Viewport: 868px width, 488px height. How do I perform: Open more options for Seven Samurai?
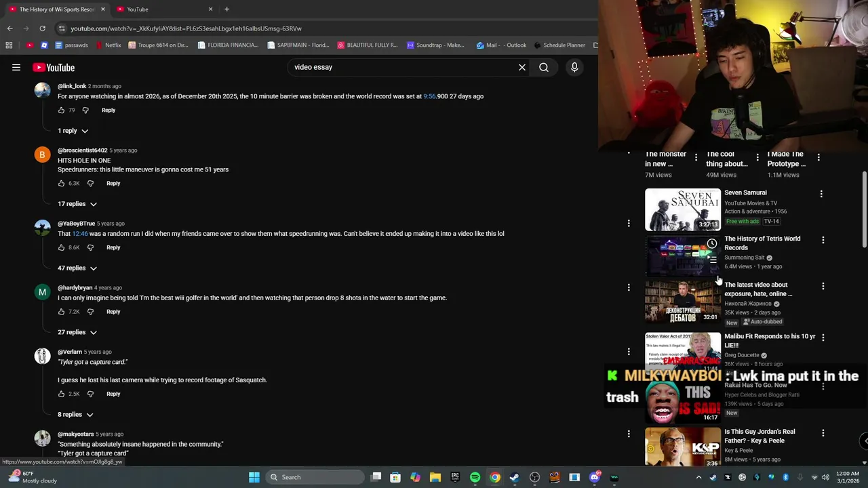[821, 194]
